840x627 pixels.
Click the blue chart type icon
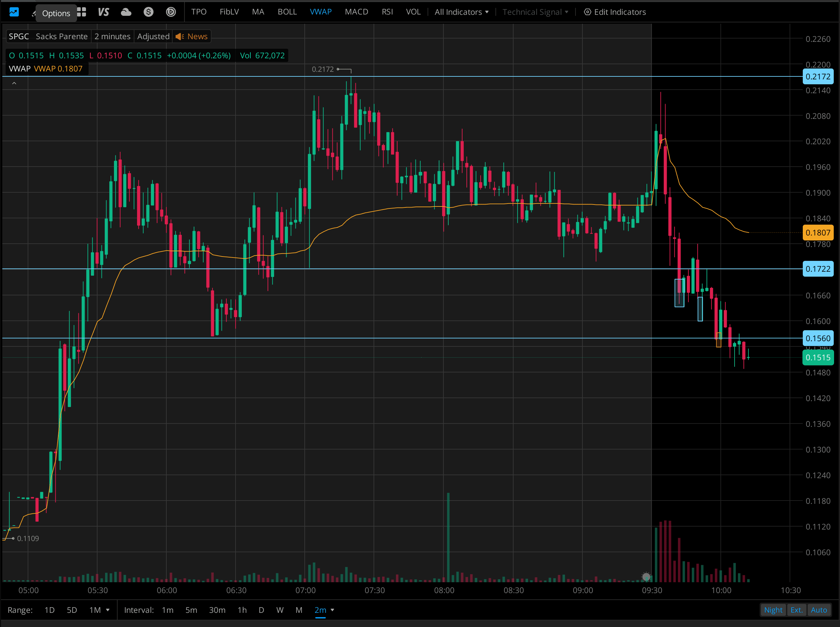pos(14,12)
